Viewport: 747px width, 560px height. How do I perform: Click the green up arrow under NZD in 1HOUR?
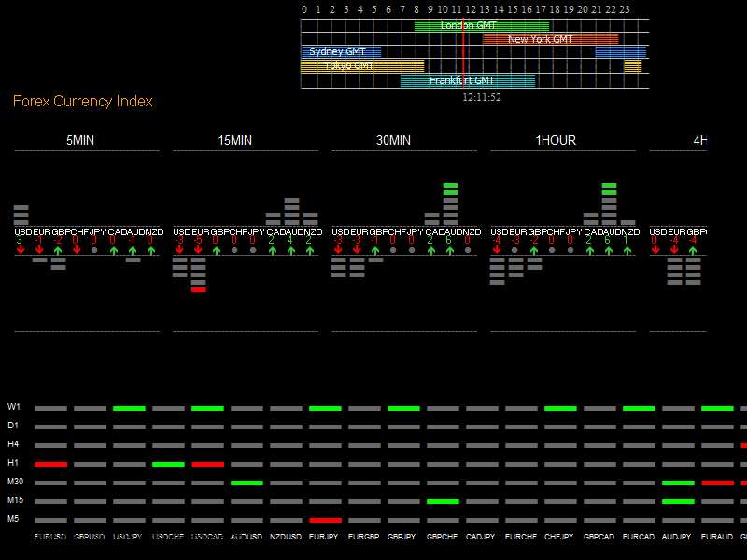point(627,250)
